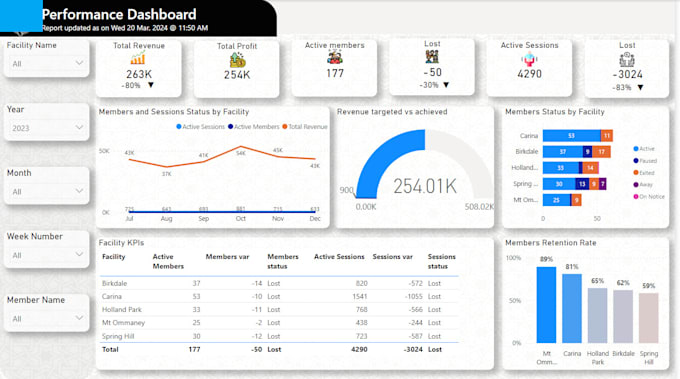
Task: Click the 81% Carina retention bar
Action: [572, 308]
